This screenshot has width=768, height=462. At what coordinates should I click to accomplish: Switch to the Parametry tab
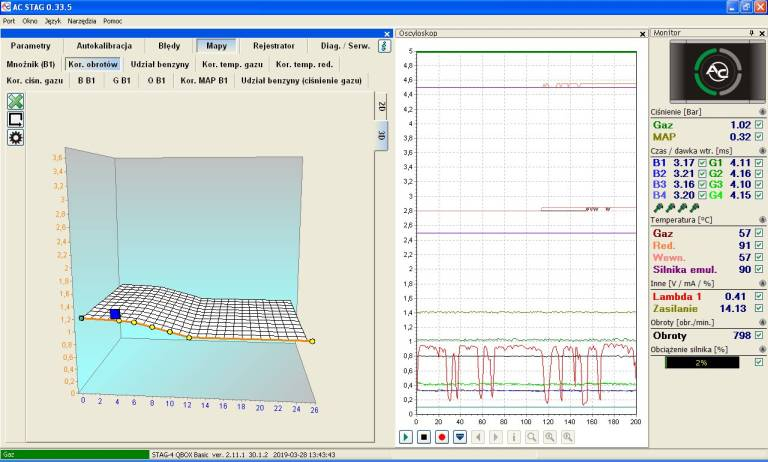30,46
